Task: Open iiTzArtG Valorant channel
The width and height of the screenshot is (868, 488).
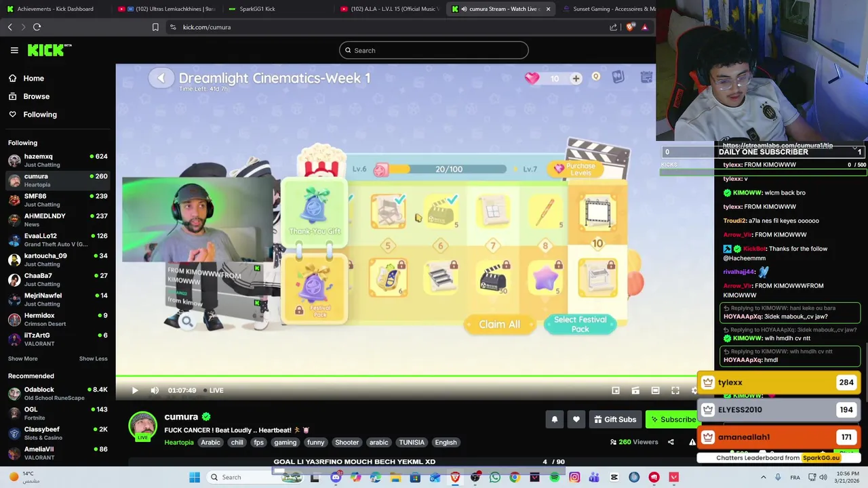Action: pyautogui.click(x=58, y=339)
